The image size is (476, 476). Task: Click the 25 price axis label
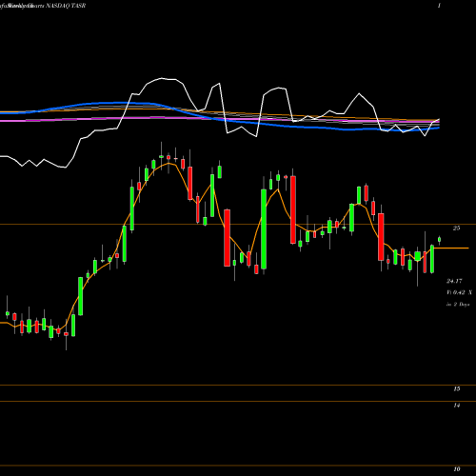(x=456, y=228)
